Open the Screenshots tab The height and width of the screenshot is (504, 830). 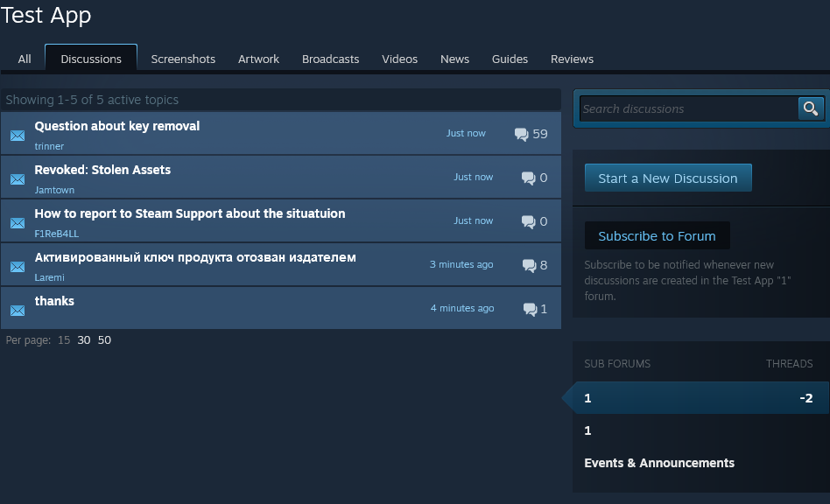click(183, 59)
